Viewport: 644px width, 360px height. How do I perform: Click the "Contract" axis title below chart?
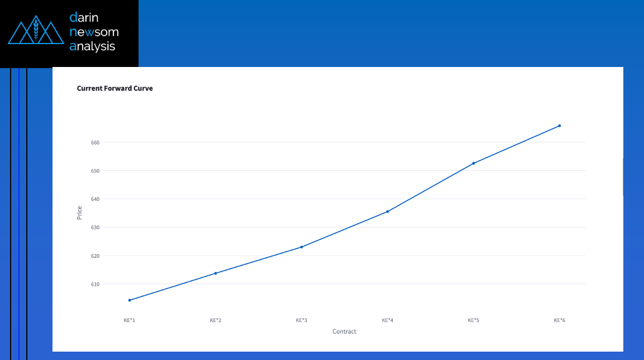tap(344, 332)
